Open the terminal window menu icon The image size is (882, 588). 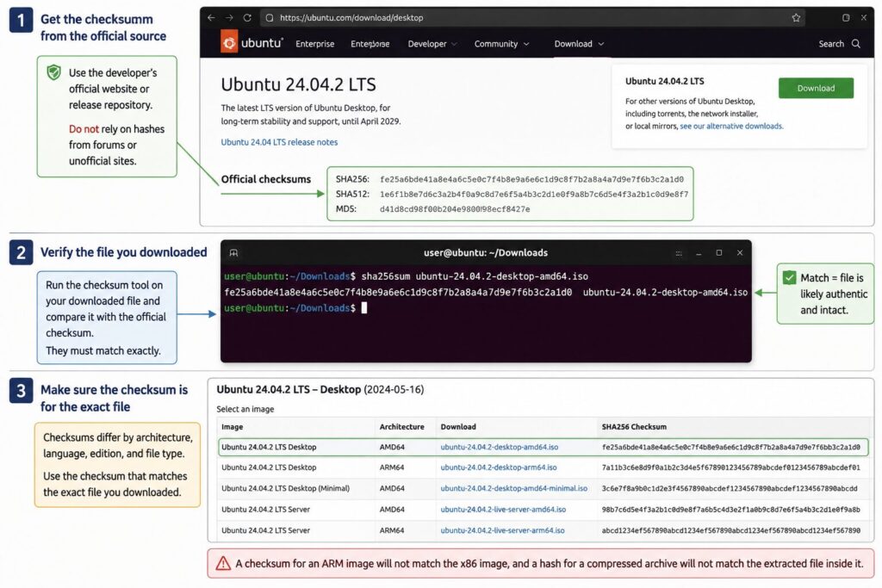coord(679,253)
